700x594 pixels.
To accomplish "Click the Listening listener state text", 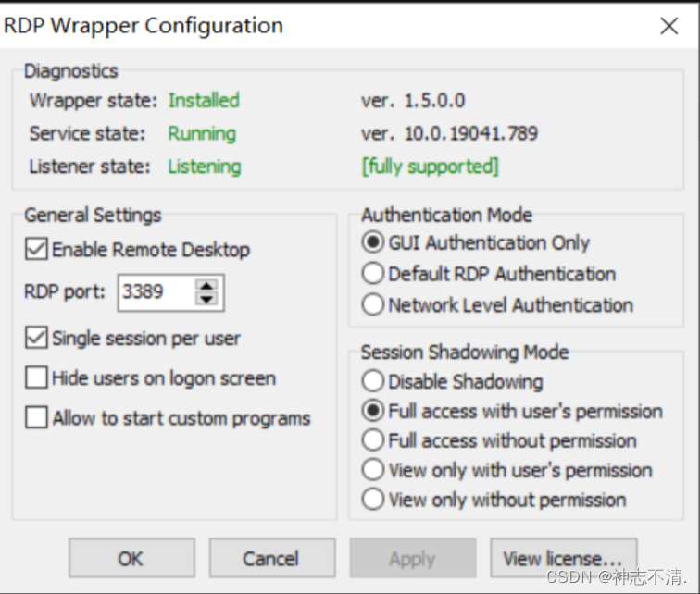I will click(x=205, y=167).
